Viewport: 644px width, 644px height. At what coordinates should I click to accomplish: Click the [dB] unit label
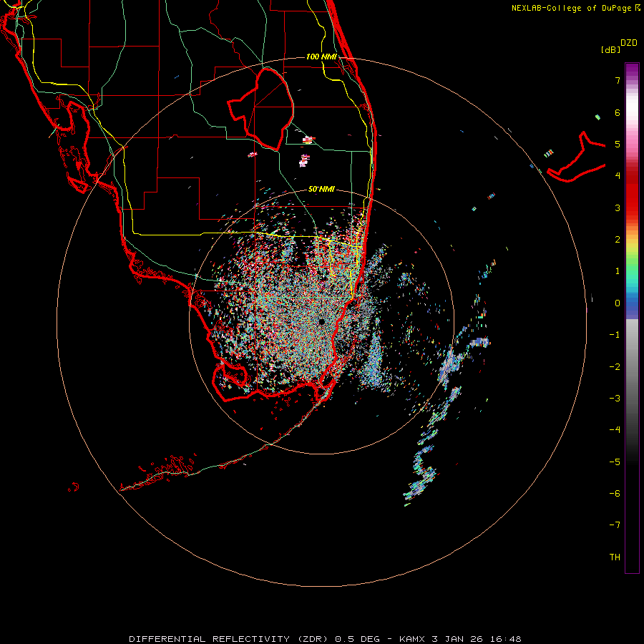(x=610, y=49)
